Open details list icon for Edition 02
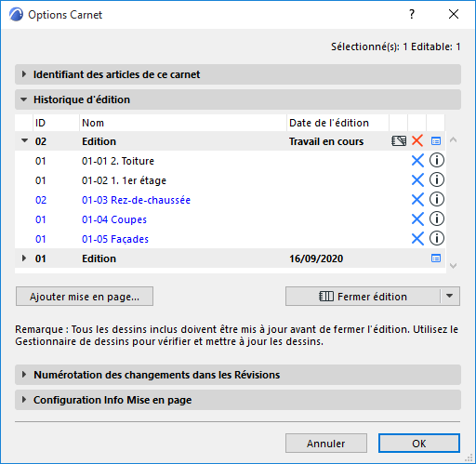The height and width of the screenshot is (464, 476). point(436,141)
